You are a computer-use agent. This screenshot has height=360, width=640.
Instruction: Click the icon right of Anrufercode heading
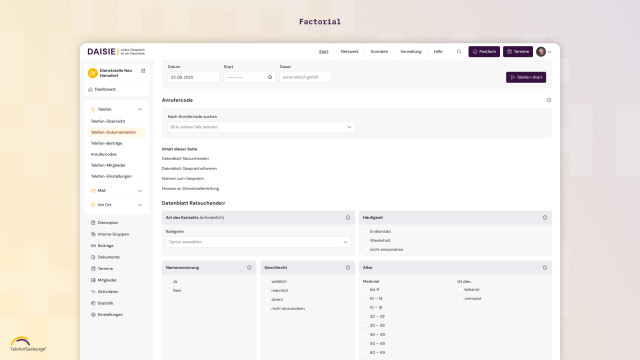(549, 100)
